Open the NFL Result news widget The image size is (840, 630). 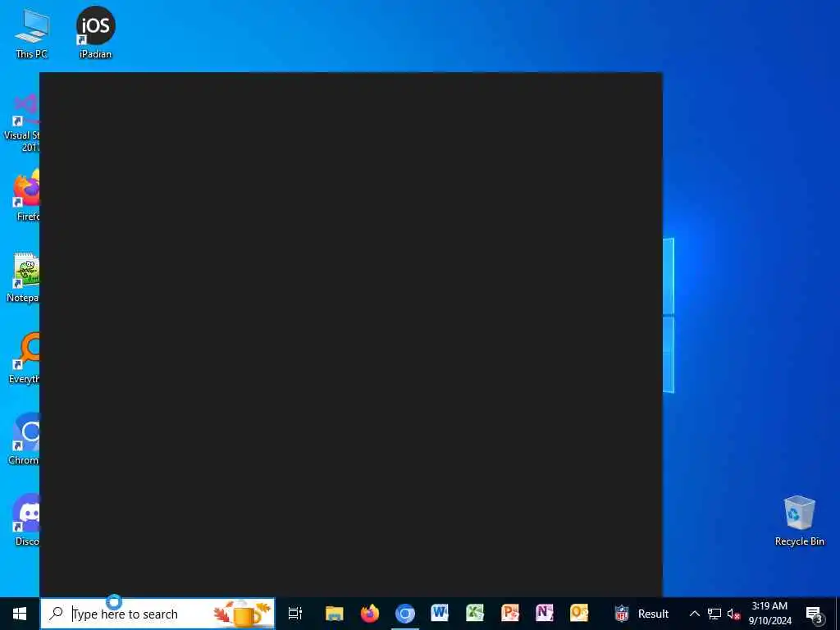click(x=641, y=614)
